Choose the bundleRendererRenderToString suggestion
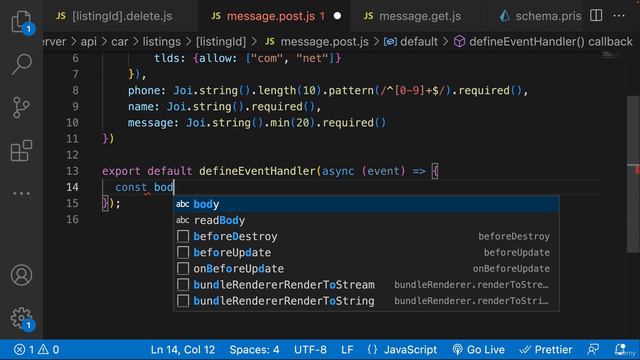The width and height of the screenshot is (640, 360). [366, 301]
